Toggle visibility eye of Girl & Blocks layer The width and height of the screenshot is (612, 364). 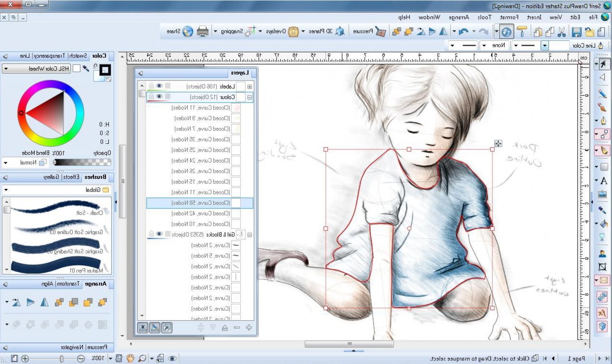pos(159,234)
